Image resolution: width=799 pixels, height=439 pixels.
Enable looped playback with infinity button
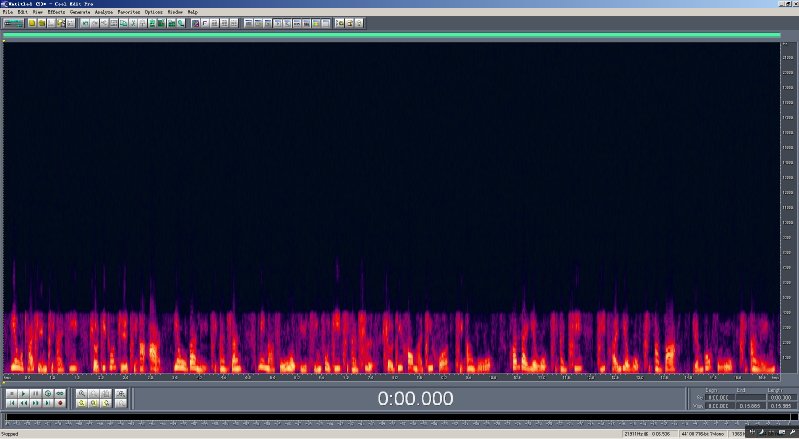60,394
